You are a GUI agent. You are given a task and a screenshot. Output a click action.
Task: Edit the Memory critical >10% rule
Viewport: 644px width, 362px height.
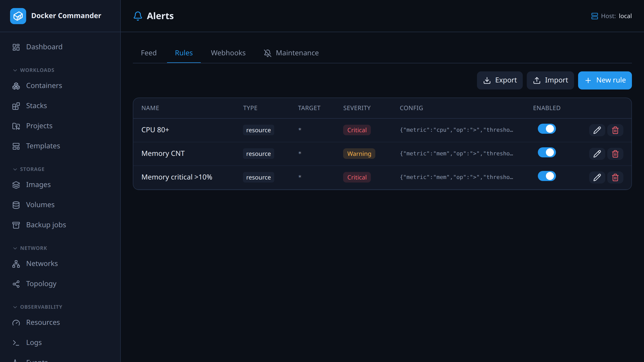[597, 177]
